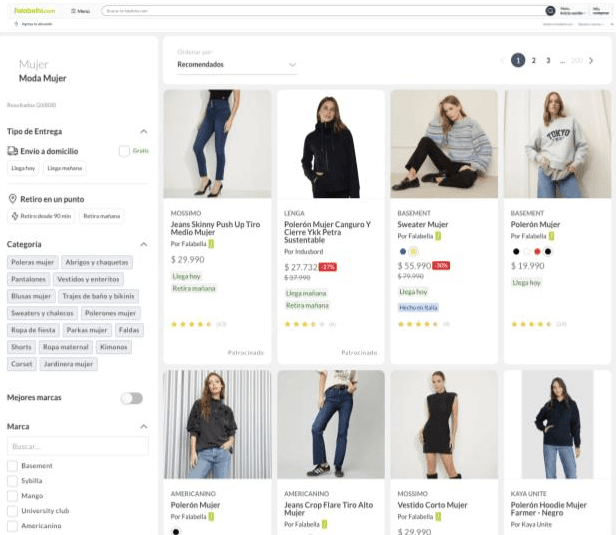The image size is (616, 535).
Task: Filter by Blusas mujer category
Action: pos(31,296)
